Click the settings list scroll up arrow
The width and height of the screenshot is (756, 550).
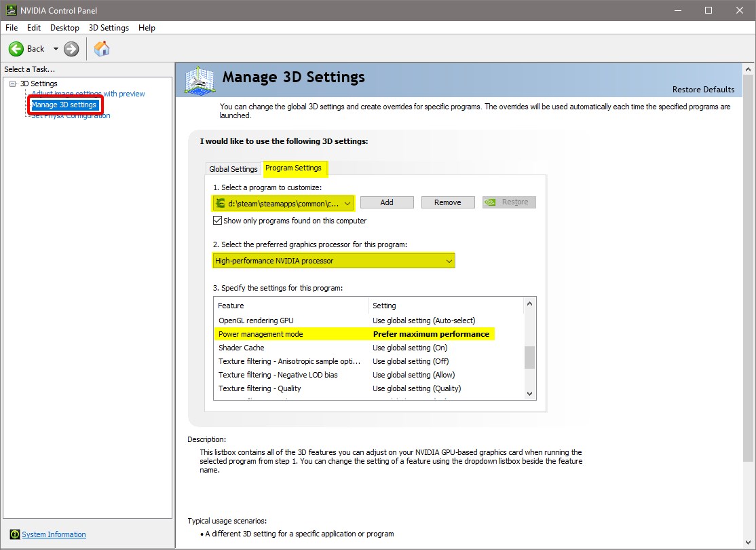[529, 304]
